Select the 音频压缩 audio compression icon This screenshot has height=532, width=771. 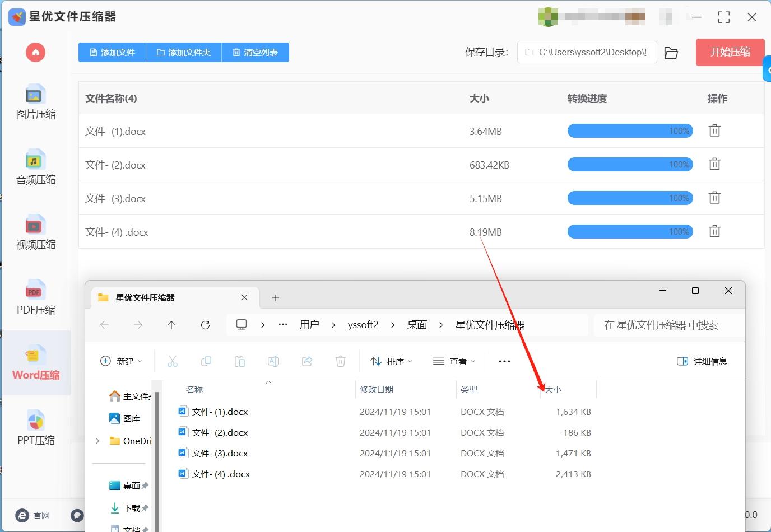click(x=35, y=167)
